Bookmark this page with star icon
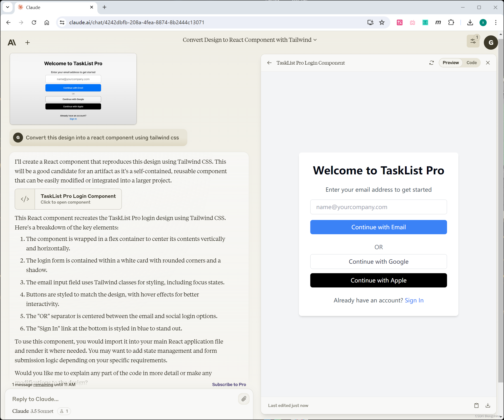The height and width of the screenshot is (420, 504). coord(382,22)
